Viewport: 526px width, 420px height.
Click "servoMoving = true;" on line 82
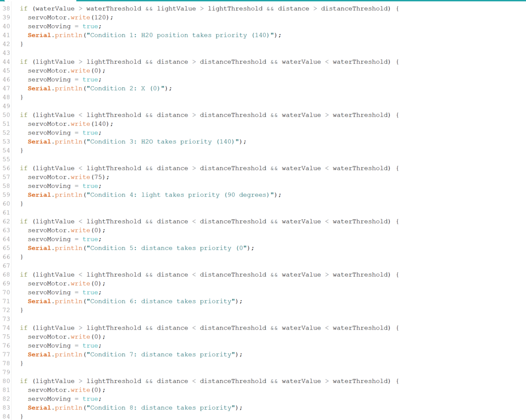(64, 399)
